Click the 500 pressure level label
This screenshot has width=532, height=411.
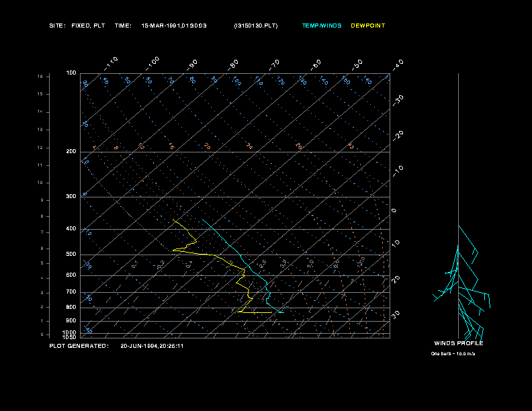(x=71, y=254)
